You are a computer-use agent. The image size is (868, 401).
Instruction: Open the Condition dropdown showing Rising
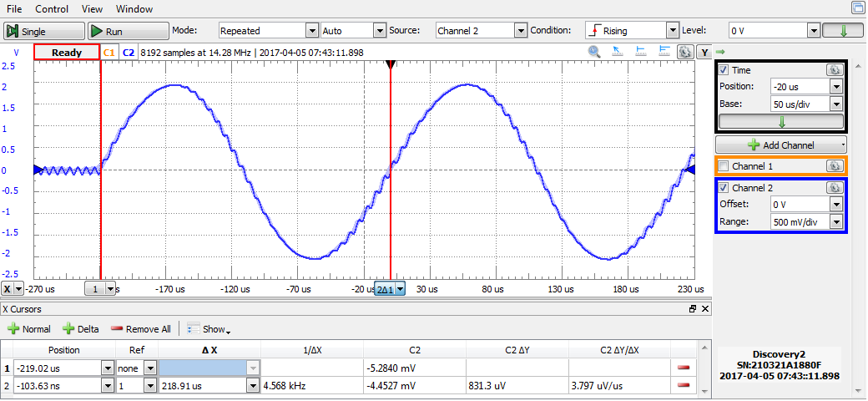pos(673,31)
